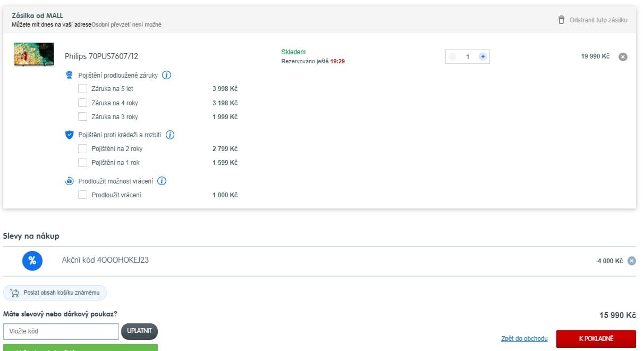Screen dimensions: 644x351
Task: Click the Zásilka od MALL heading
Action: pyautogui.click(x=37, y=15)
